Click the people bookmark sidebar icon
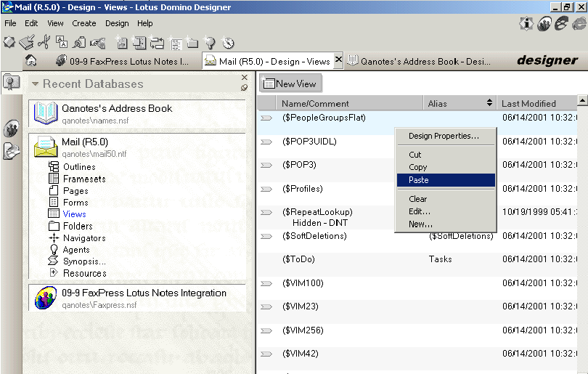 tap(11, 129)
